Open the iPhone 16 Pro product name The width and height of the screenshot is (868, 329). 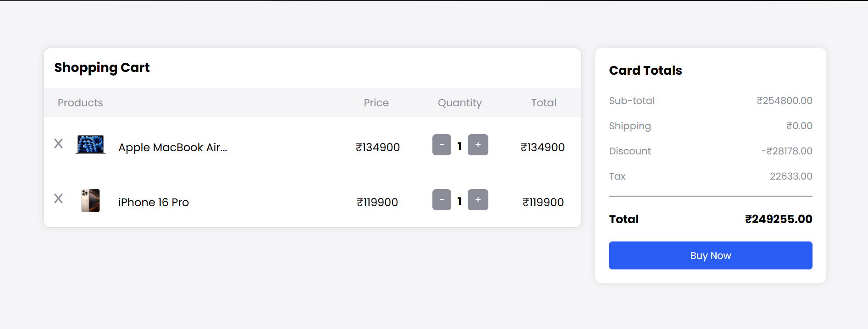click(x=153, y=203)
